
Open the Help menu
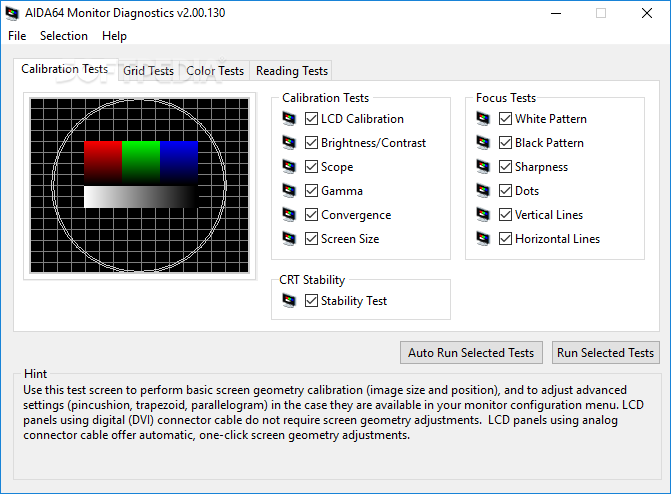click(114, 36)
